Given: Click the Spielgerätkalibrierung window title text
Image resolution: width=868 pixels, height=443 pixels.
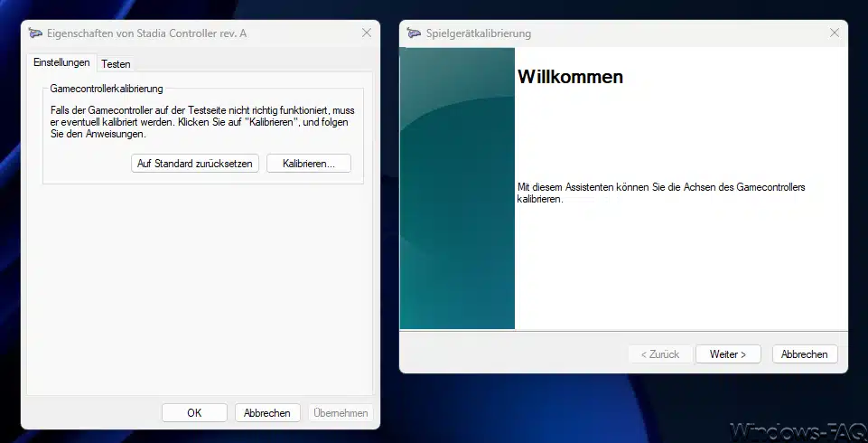Looking at the screenshot, I should [479, 33].
